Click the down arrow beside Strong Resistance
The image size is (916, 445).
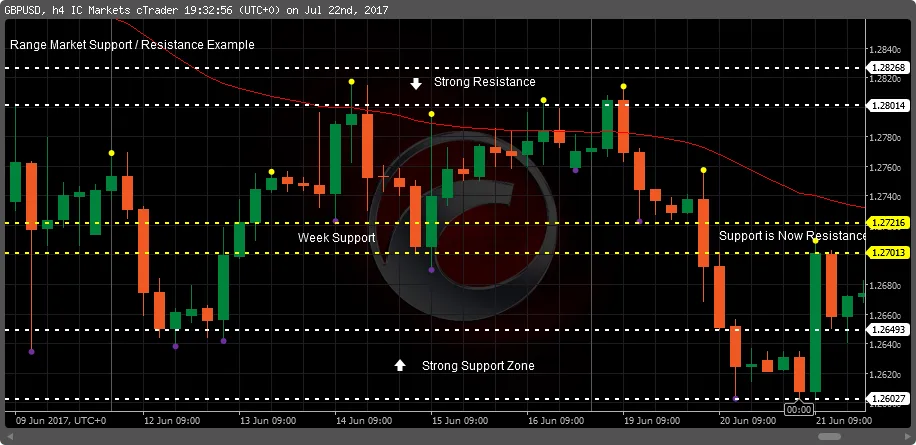416,84
